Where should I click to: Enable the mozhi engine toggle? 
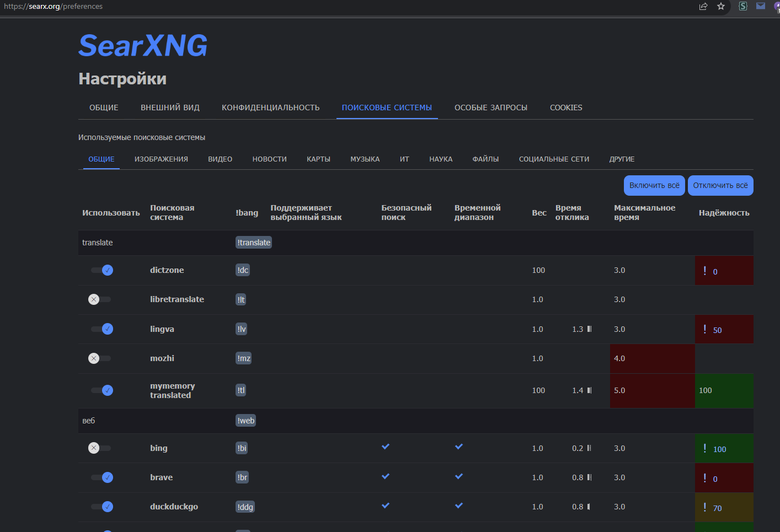click(99, 358)
